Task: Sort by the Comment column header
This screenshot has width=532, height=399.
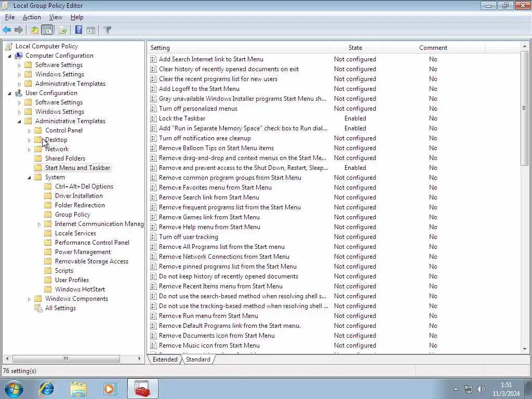Action: coord(433,48)
